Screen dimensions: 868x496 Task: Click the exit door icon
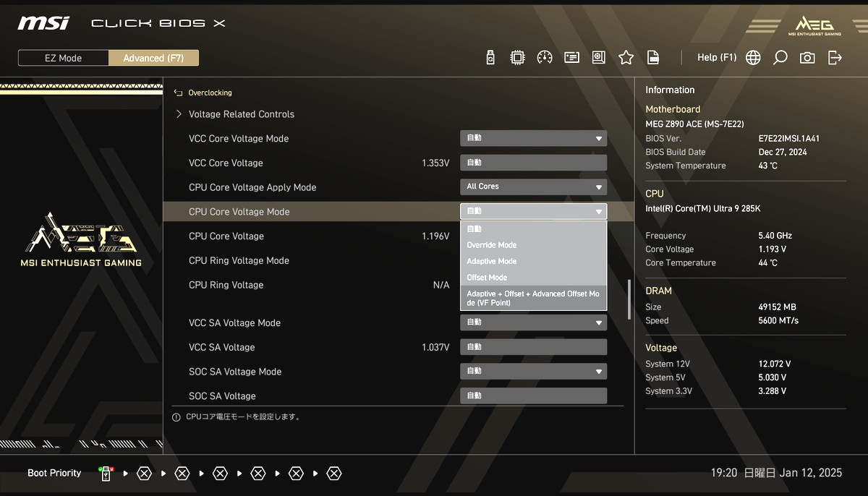coord(835,58)
